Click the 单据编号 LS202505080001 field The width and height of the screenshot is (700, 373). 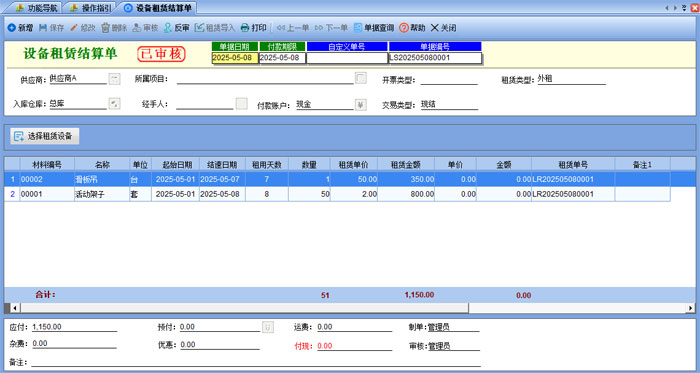[x=435, y=58]
